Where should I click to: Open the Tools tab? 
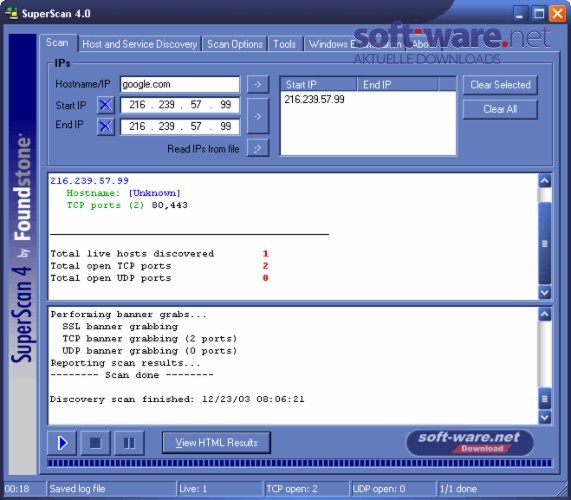(x=284, y=44)
